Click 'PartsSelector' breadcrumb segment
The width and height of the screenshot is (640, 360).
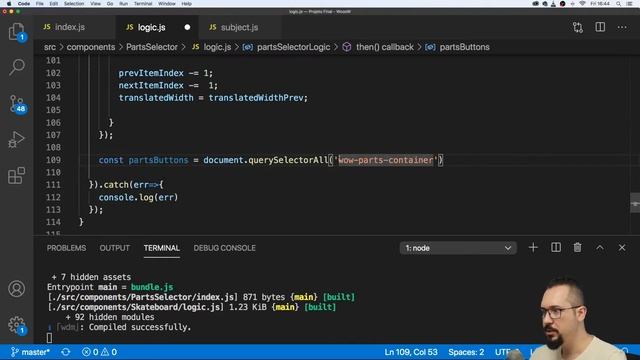tap(152, 47)
